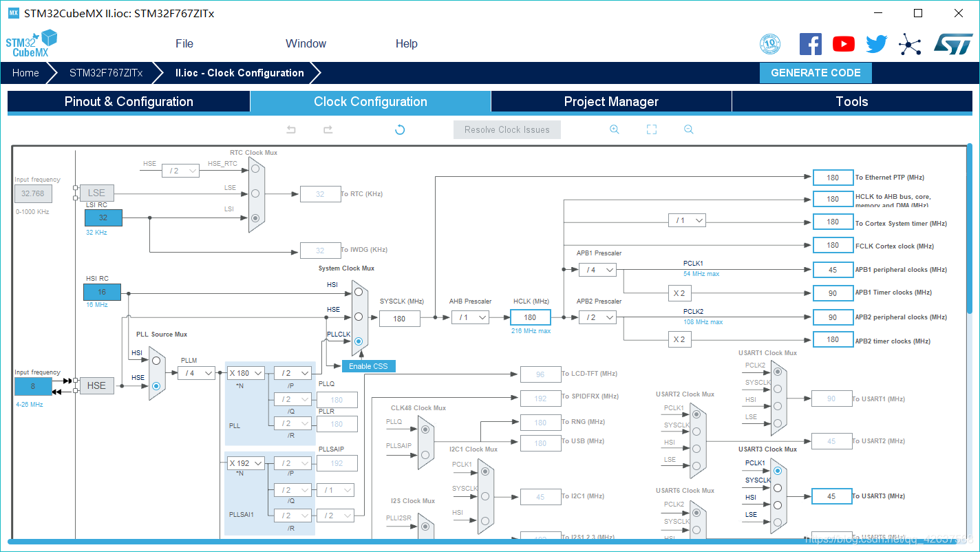Open the AHB Prescaler dropdown
Viewport: 980px width, 552px height.
[x=470, y=317]
